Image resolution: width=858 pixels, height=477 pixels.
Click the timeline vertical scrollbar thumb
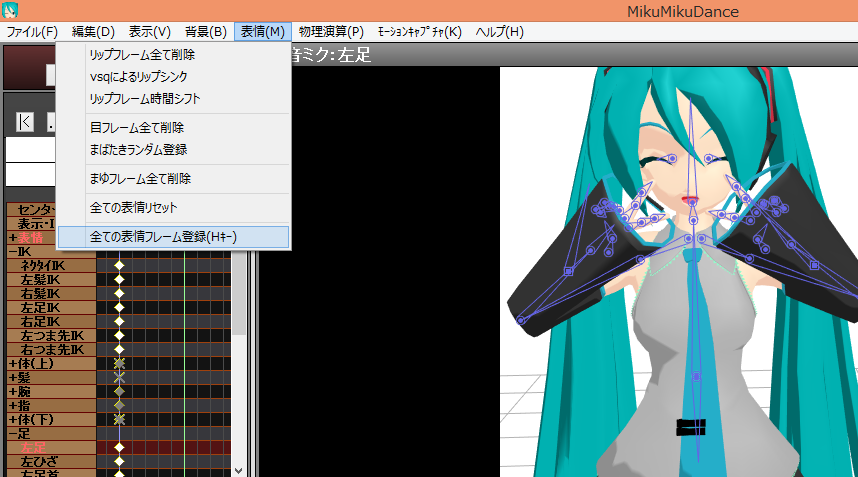pyautogui.click(x=239, y=293)
